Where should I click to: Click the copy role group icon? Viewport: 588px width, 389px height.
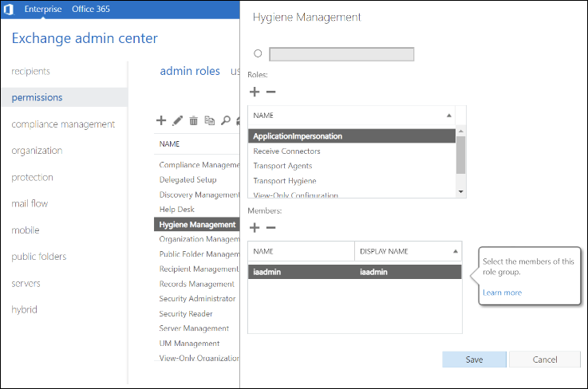[x=210, y=121]
